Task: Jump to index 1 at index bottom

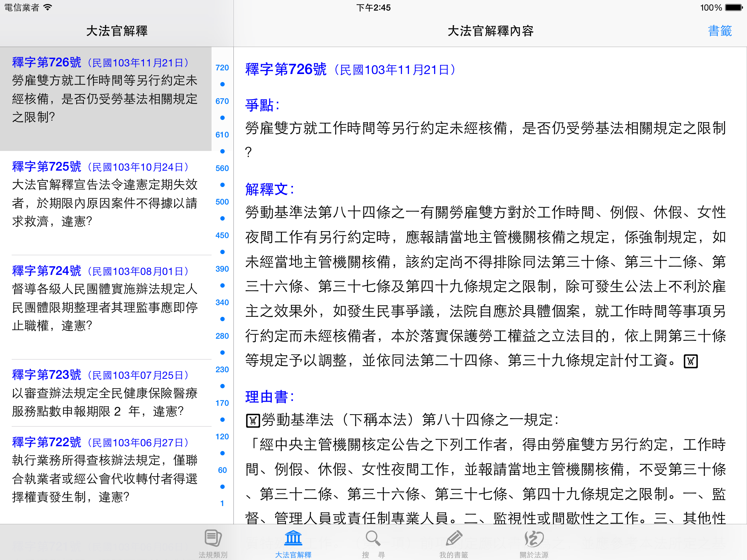Action: (222, 503)
